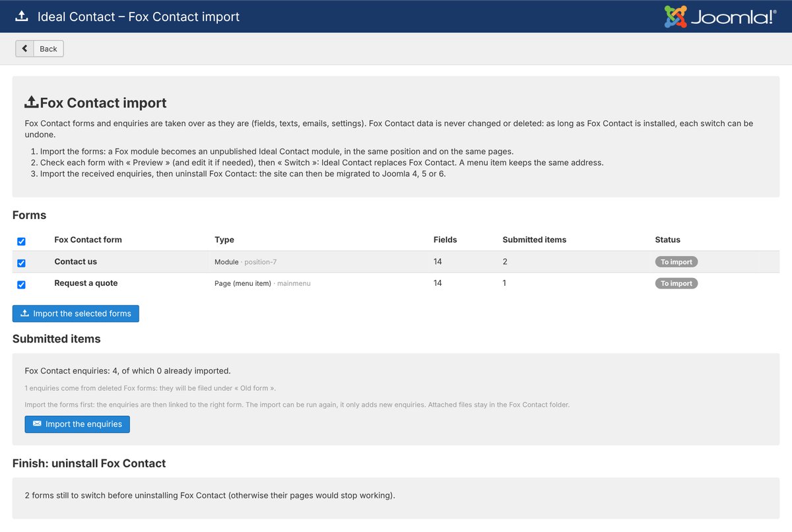The width and height of the screenshot is (792, 532).
Task: Click the To import badge for Request a quote
Action: click(x=676, y=283)
